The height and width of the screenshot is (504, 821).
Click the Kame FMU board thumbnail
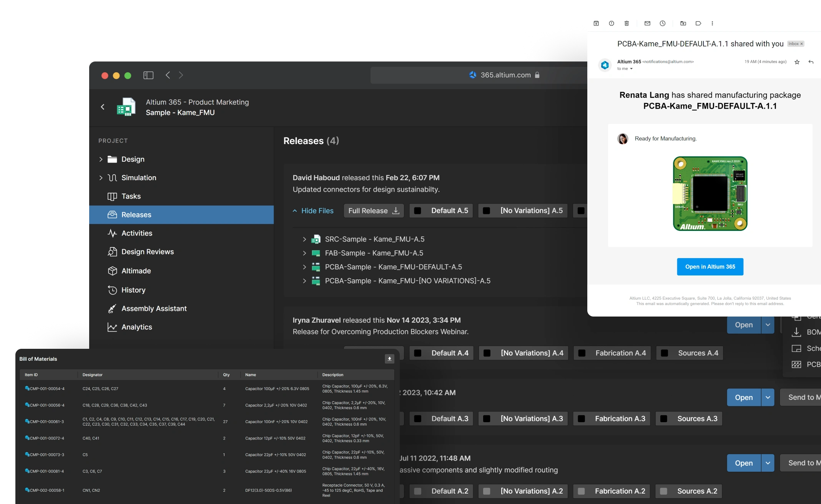(x=710, y=193)
